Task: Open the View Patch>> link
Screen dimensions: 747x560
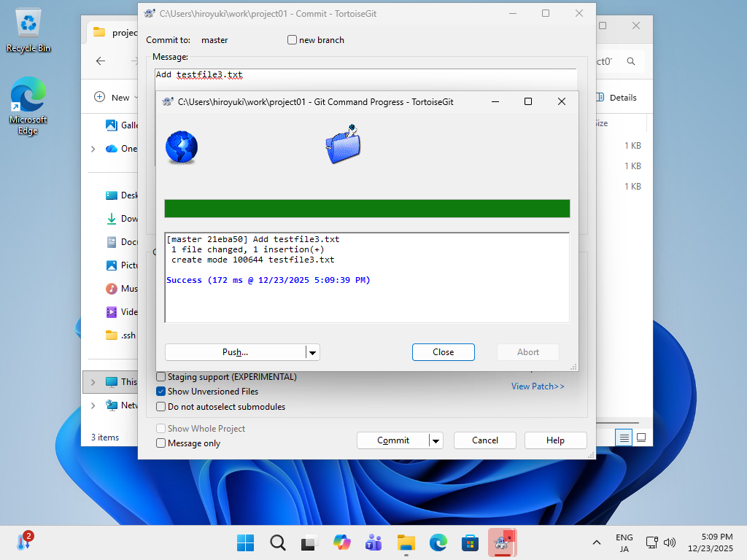Action: click(538, 386)
